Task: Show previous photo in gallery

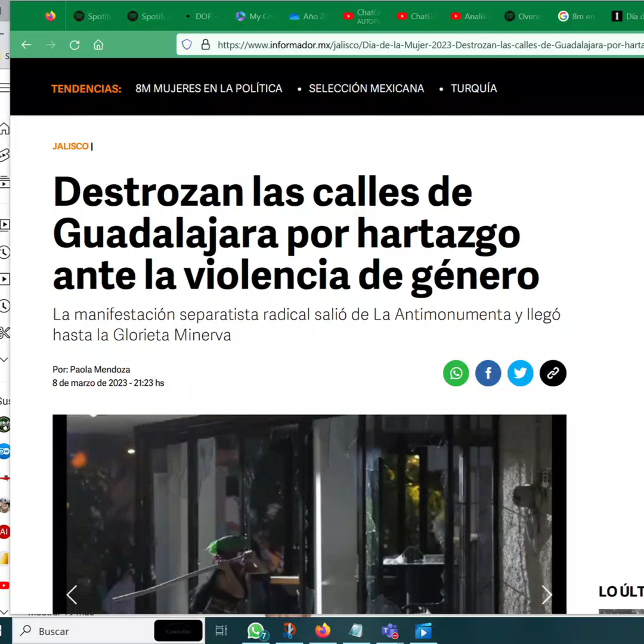Action: point(72,595)
